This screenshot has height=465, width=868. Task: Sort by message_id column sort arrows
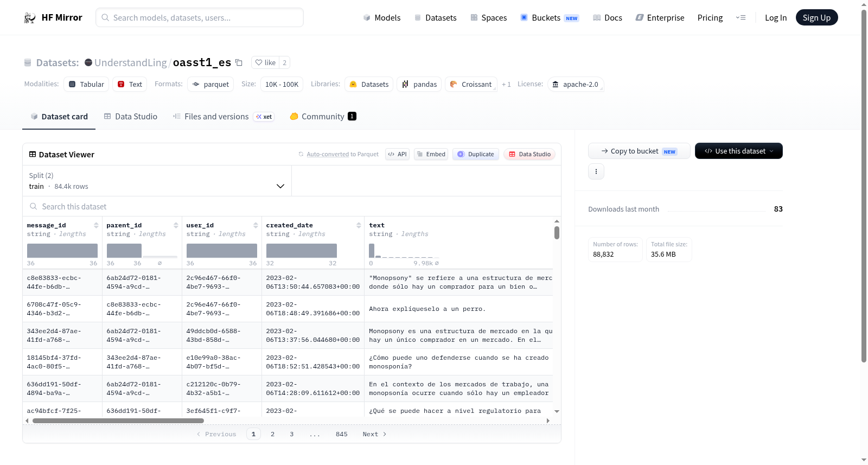tap(96, 225)
